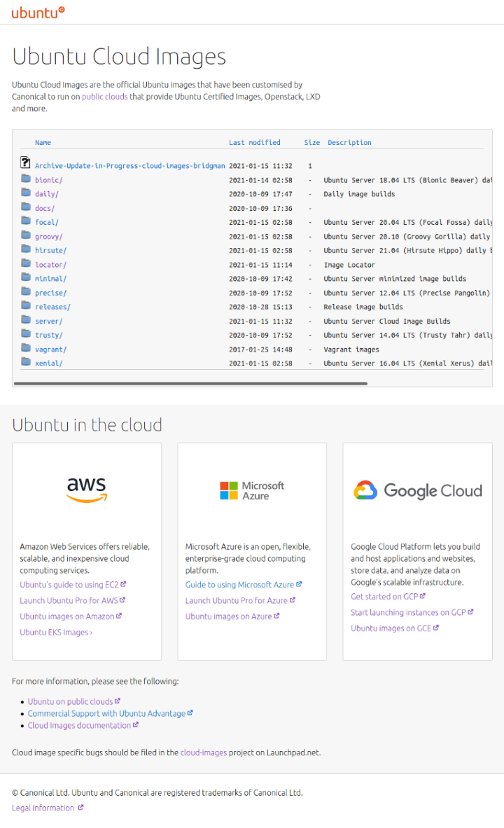Open Ubuntu images on GCE link

click(395, 628)
